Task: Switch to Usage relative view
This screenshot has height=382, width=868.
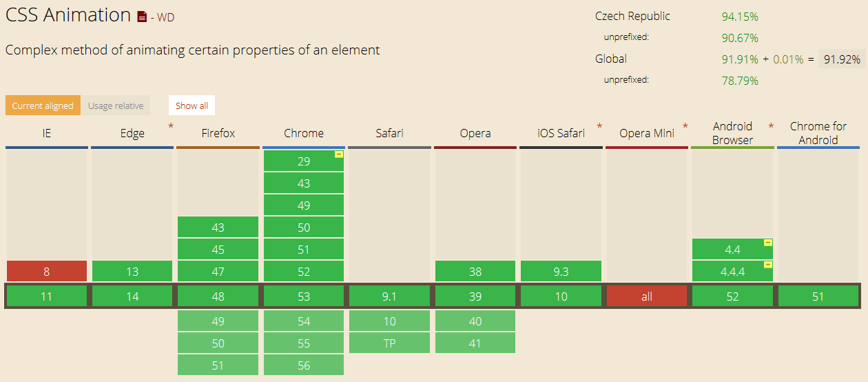Action: coord(116,105)
